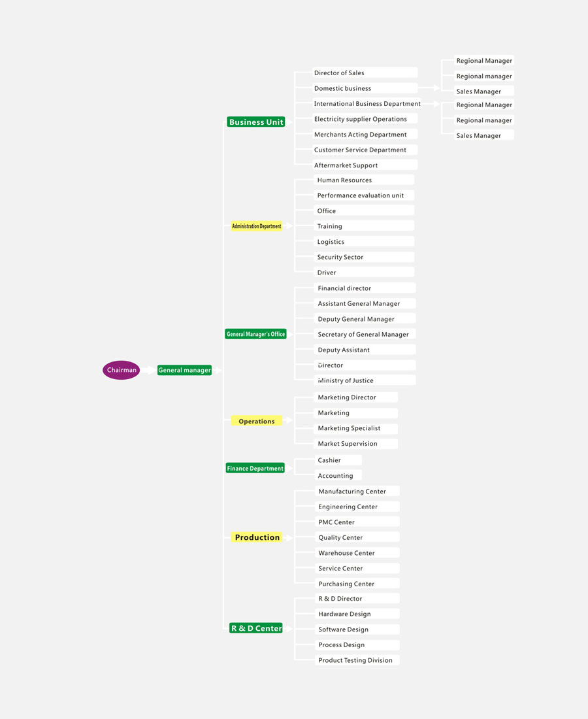Click the purple Chairman oval node

(x=121, y=370)
